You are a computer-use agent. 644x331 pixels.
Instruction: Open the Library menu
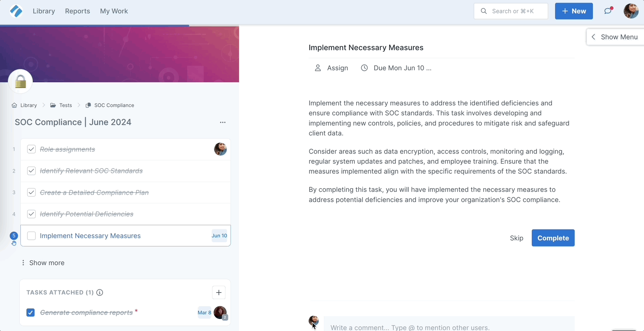[x=44, y=11]
